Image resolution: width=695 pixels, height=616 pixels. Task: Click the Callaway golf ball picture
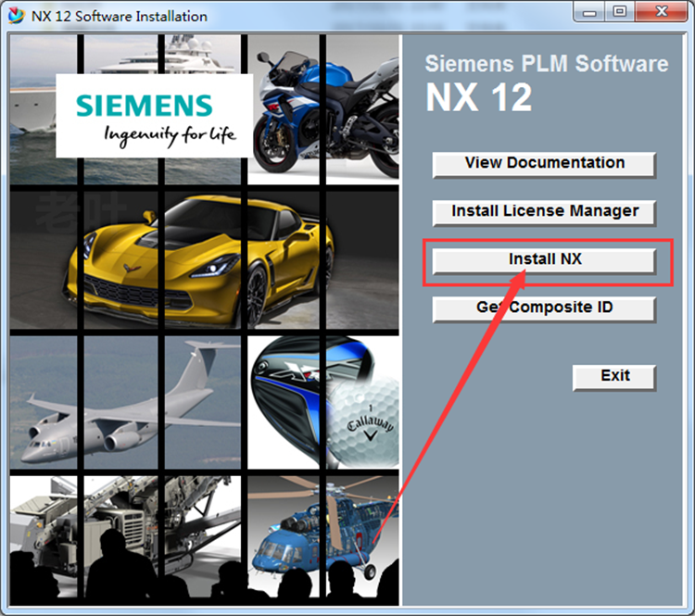(364, 421)
